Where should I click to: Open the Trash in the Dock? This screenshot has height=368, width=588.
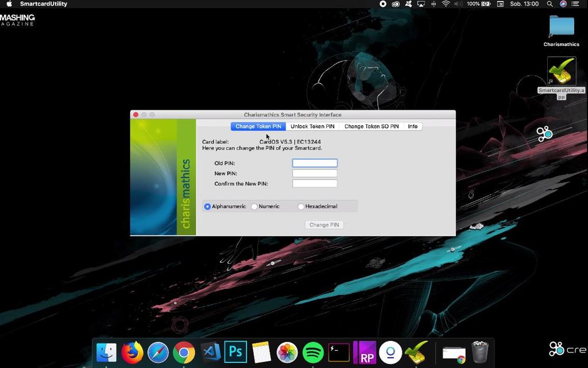[479, 352]
